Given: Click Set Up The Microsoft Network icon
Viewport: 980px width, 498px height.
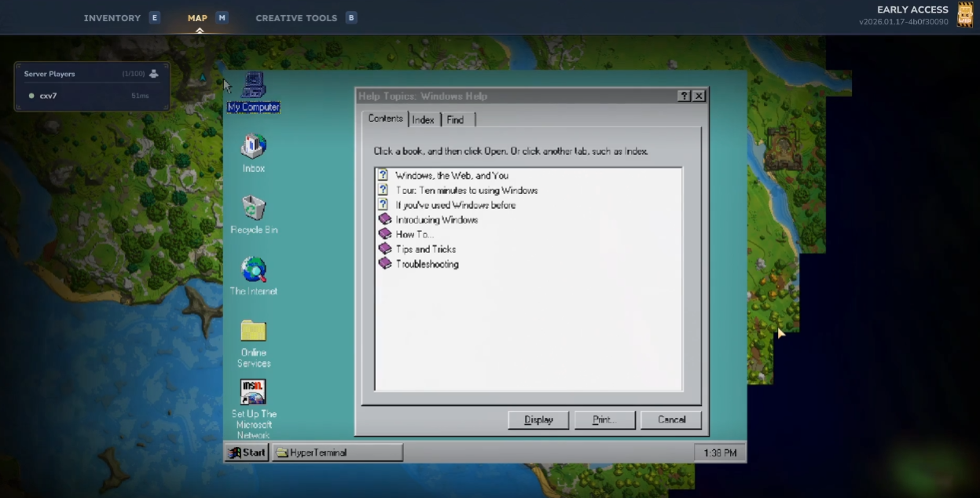Looking at the screenshot, I should tap(253, 392).
